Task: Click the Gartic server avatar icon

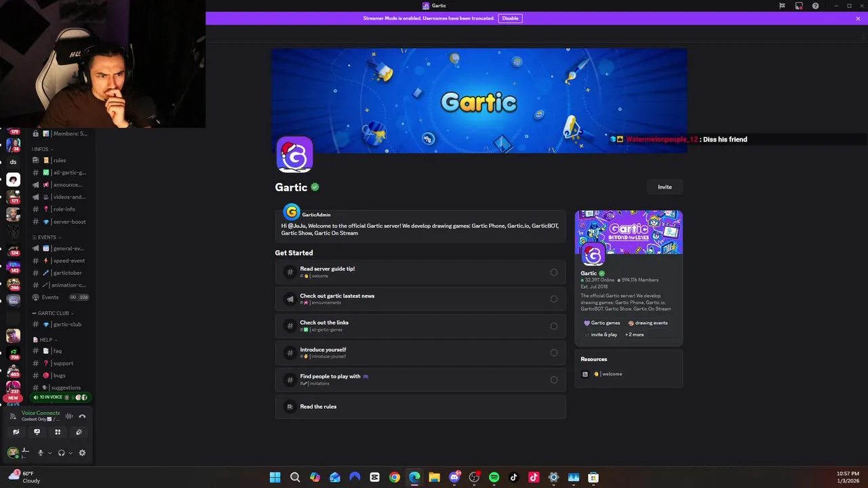Action: click(x=294, y=155)
